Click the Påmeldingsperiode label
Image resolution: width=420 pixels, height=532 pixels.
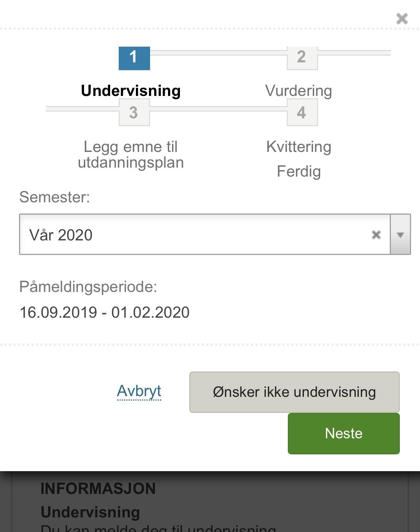click(88, 287)
